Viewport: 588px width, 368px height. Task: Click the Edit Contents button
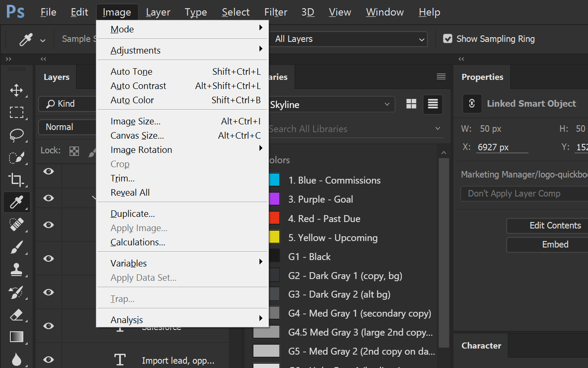(x=548, y=225)
